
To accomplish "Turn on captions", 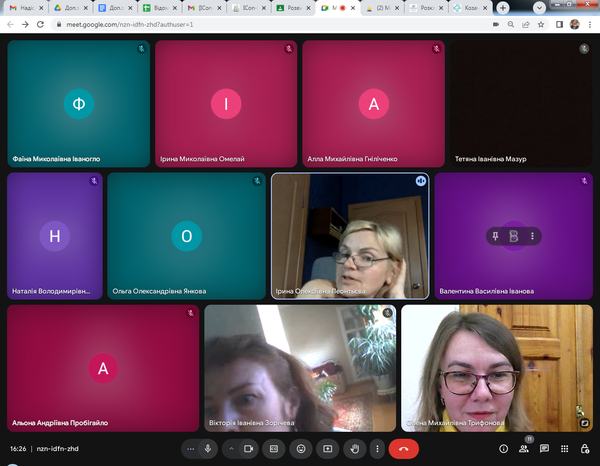I will coord(274,449).
